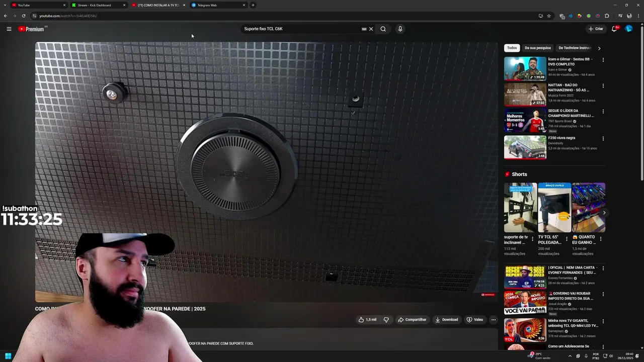Open the Chrome extensions puzzle icon
644x362 pixels.
coord(607,16)
